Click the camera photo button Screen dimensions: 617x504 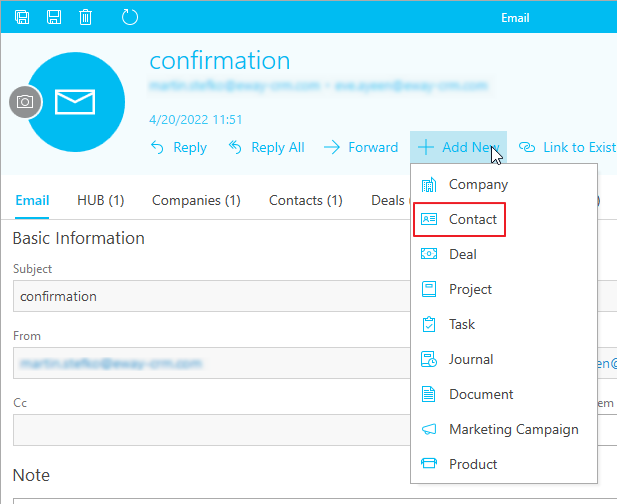25,102
